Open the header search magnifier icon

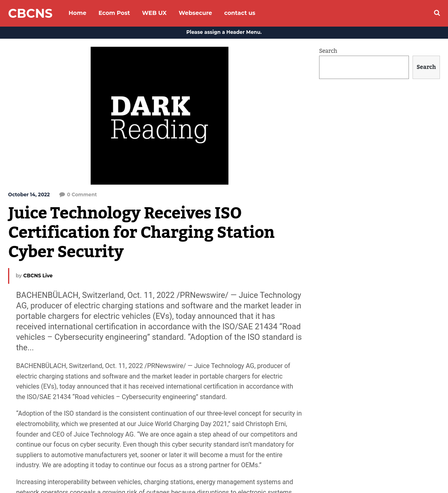click(x=437, y=13)
